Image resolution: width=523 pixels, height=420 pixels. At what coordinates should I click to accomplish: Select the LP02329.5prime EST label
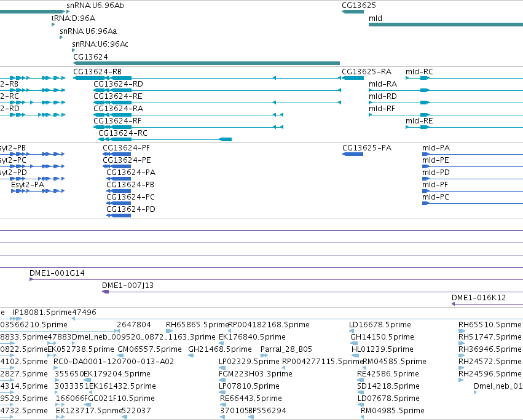pos(249,362)
